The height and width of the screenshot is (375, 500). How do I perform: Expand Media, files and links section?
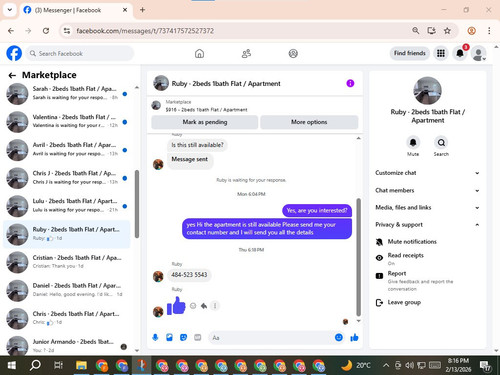(x=427, y=207)
